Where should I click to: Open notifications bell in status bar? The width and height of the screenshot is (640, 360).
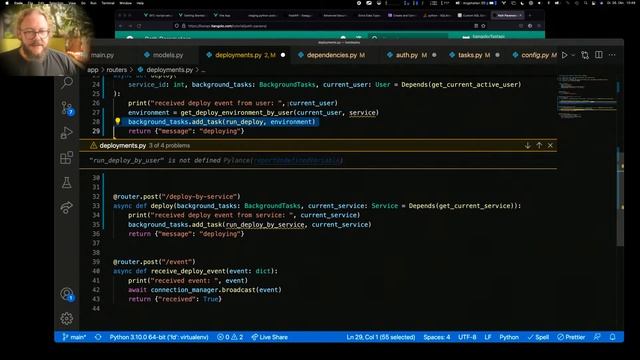[613, 337]
